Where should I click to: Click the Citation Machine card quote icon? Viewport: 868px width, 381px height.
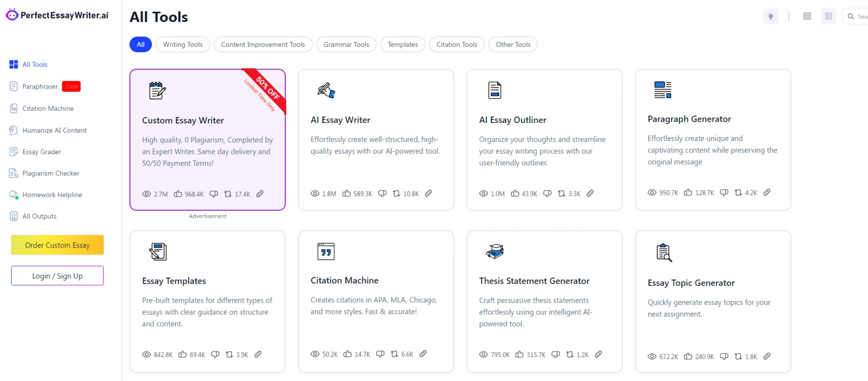click(326, 251)
